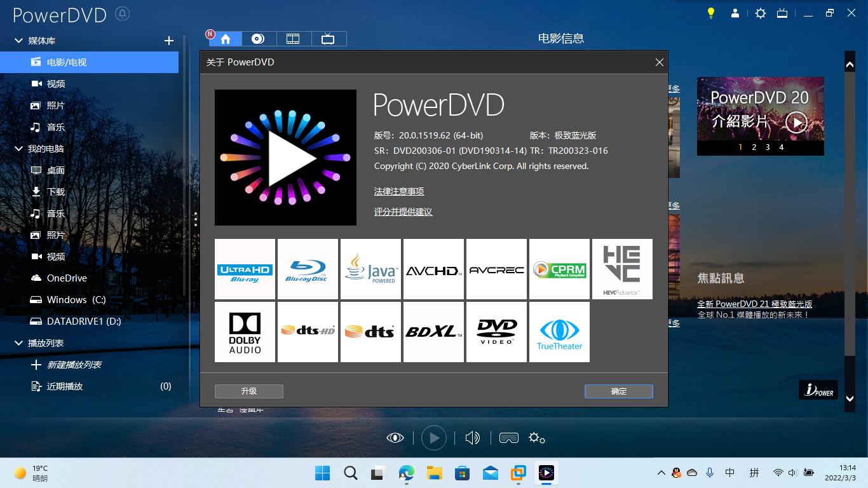Image resolution: width=868 pixels, height=488 pixels.
Task: Click the TrueTheater logo in the dialog
Action: [559, 332]
